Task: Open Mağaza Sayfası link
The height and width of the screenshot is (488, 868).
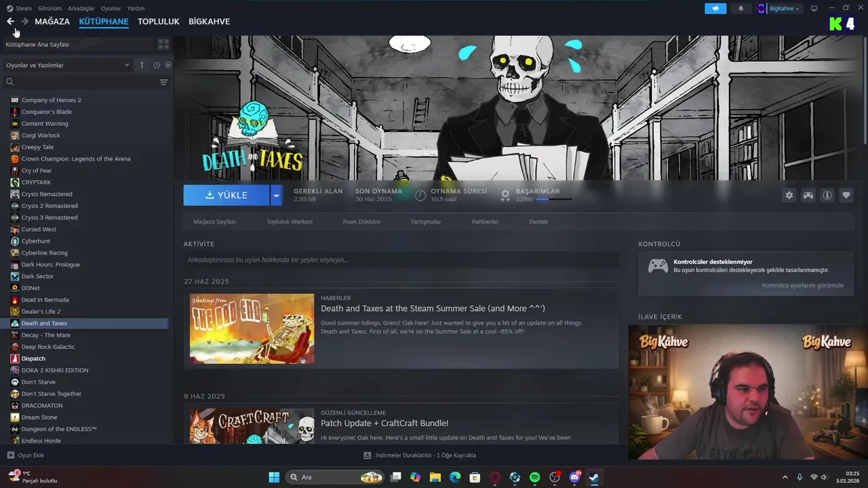Action: tap(214, 222)
